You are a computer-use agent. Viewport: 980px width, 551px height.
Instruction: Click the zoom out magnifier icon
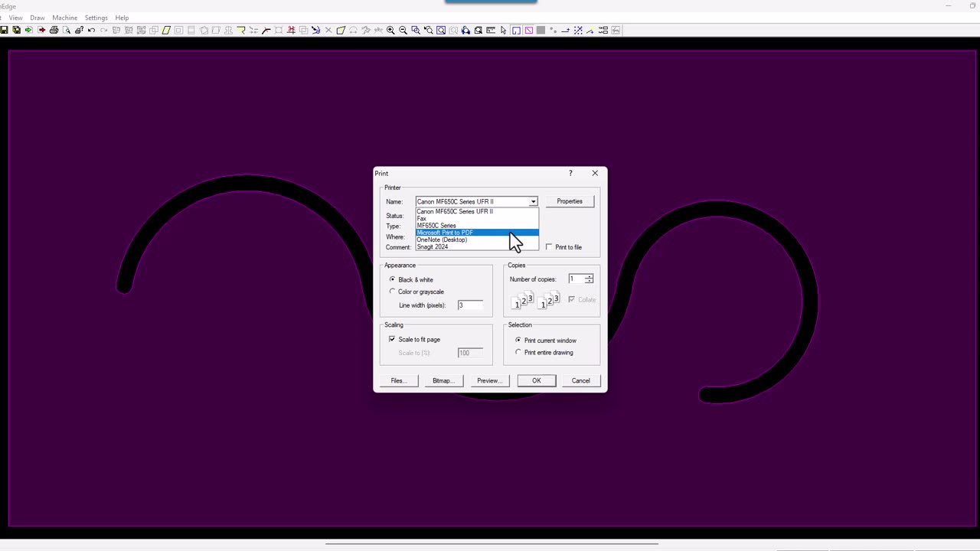(x=403, y=30)
